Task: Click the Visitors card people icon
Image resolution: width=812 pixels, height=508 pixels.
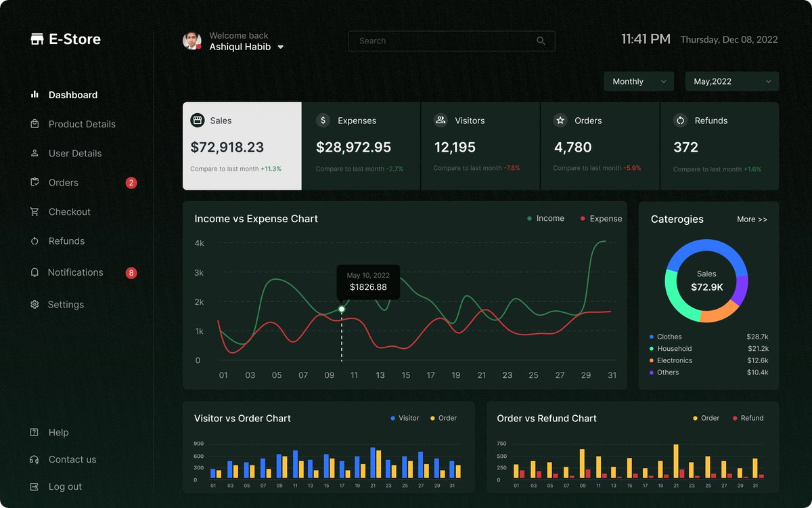Action: [x=441, y=121]
